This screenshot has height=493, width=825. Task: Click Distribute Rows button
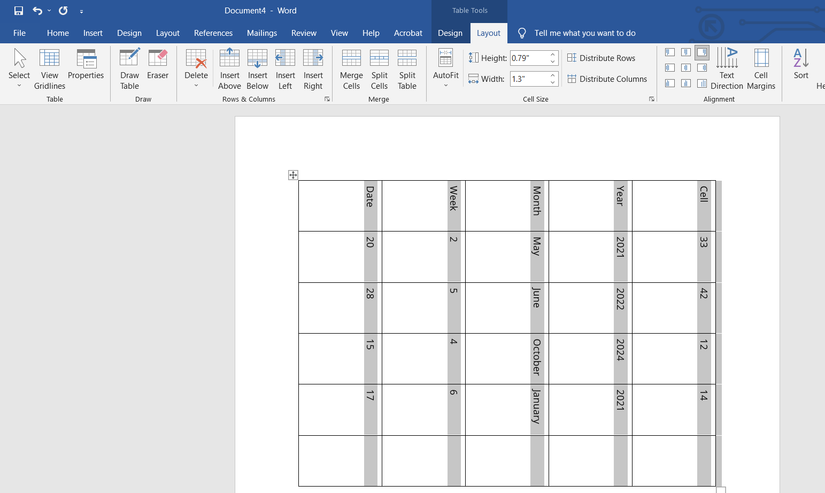(x=601, y=58)
